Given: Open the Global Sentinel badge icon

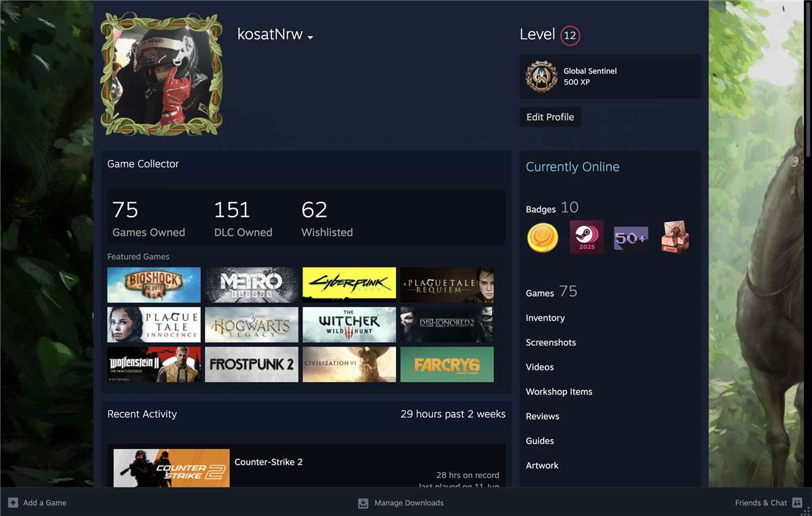Looking at the screenshot, I should 542,77.
